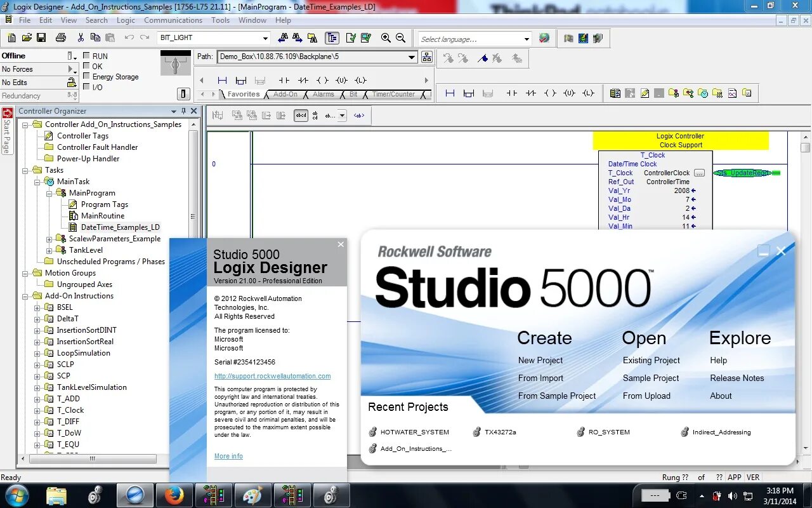The height and width of the screenshot is (508, 812).
Task: Toggle the abcd display button in the routine toolbar
Action: click(301, 116)
